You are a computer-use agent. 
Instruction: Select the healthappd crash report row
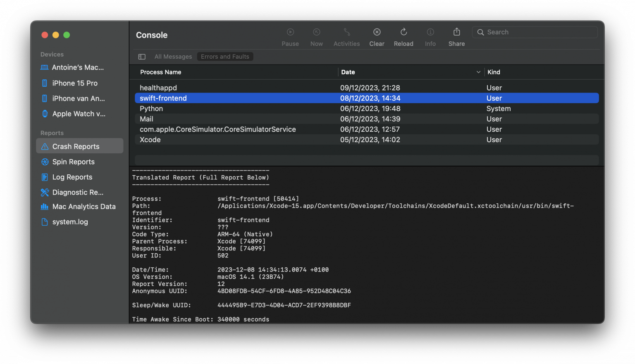pyautogui.click(x=158, y=88)
